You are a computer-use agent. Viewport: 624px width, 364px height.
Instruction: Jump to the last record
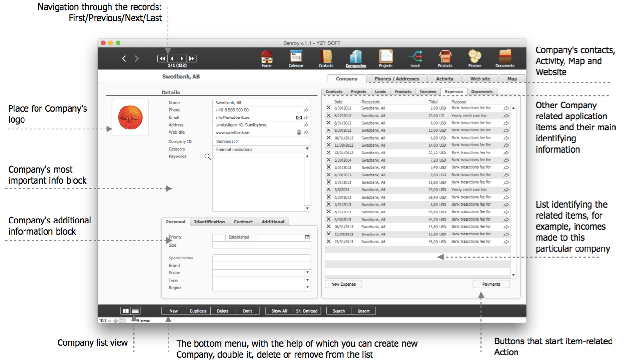point(192,59)
